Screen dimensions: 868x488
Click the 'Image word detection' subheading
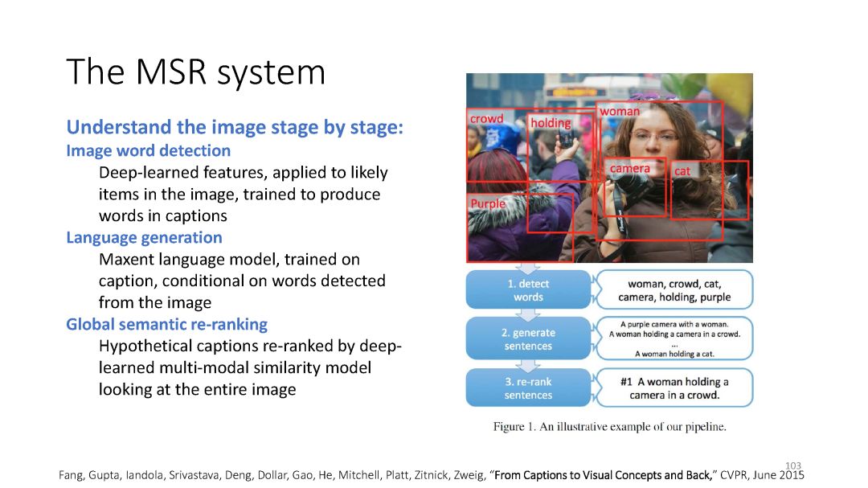tap(149, 150)
